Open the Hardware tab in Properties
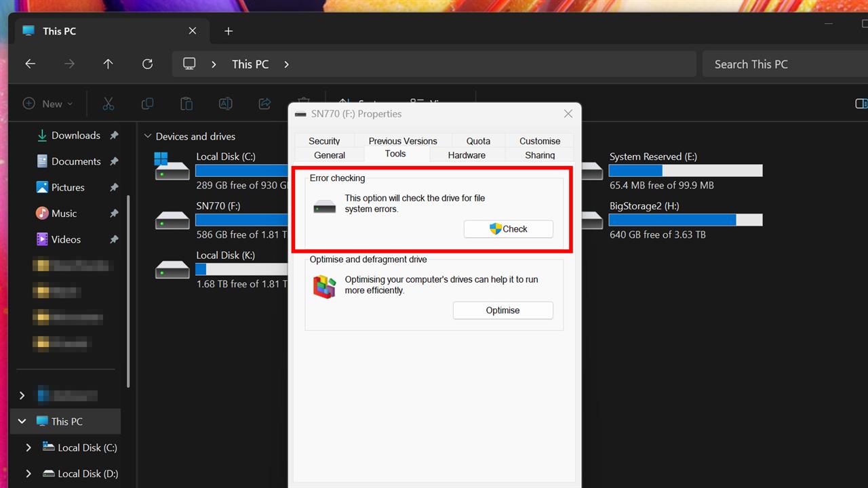Viewport: 868px width, 488px height. pyautogui.click(x=467, y=155)
